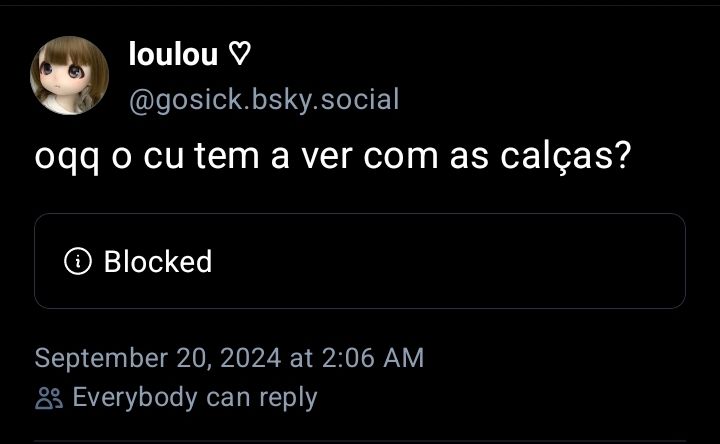This screenshot has width=720, height=444.
Task: Click empty space inside Blocked box's right side
Action: [x=505, y=261]
